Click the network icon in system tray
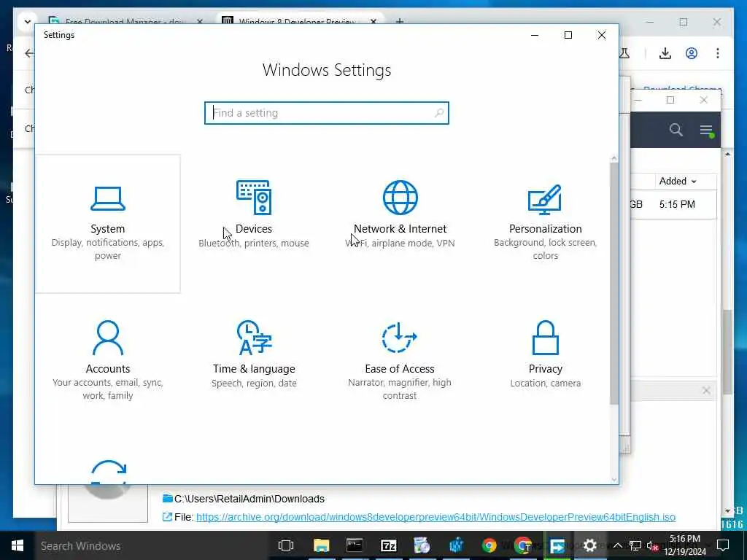The height and width of the screenshot is (560, 747). pos(635,545)
